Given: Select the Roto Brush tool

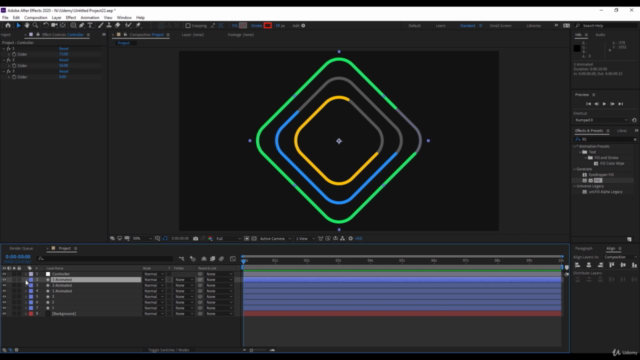Looking at the screenshot, I should [128, 25].
